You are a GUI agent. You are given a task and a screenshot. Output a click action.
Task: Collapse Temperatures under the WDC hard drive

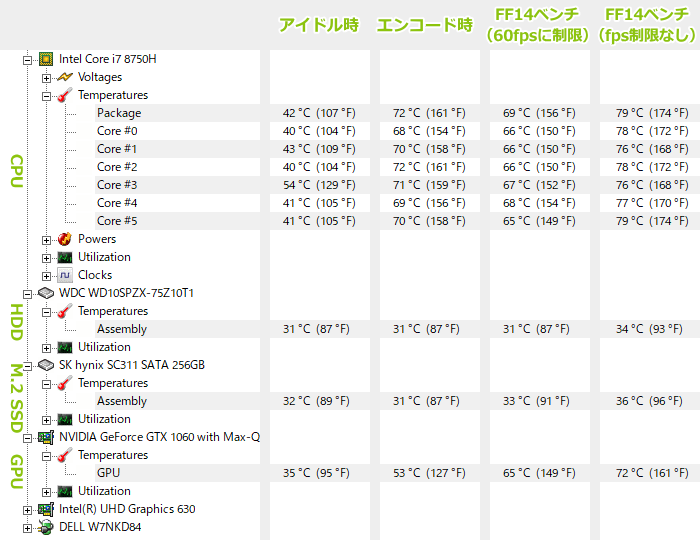point(46,312)
